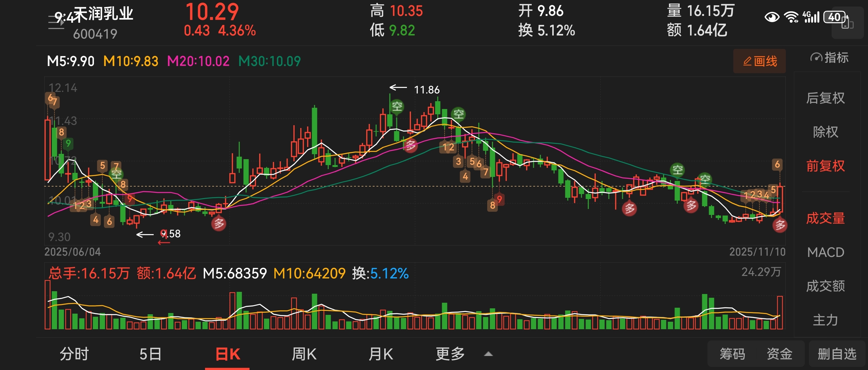Switch to the 分时 tab

74,354
